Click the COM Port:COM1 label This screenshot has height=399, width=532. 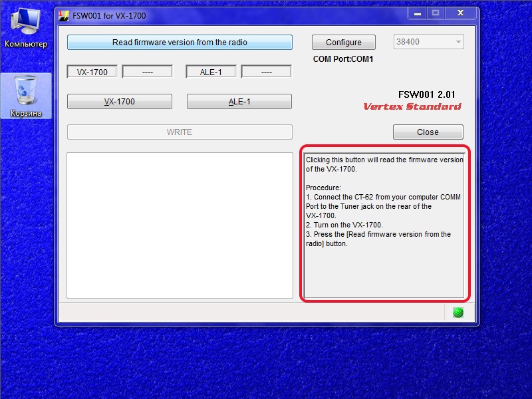(x=343, y=59)
